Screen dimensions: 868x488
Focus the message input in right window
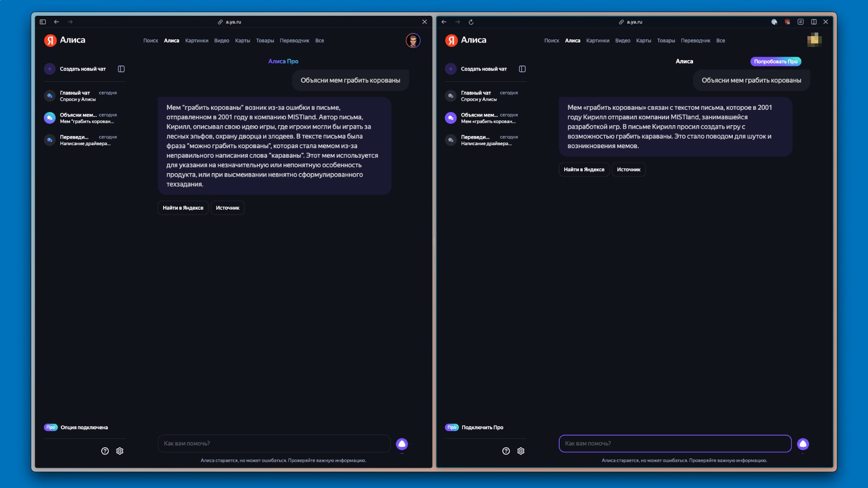pos(675,443)
